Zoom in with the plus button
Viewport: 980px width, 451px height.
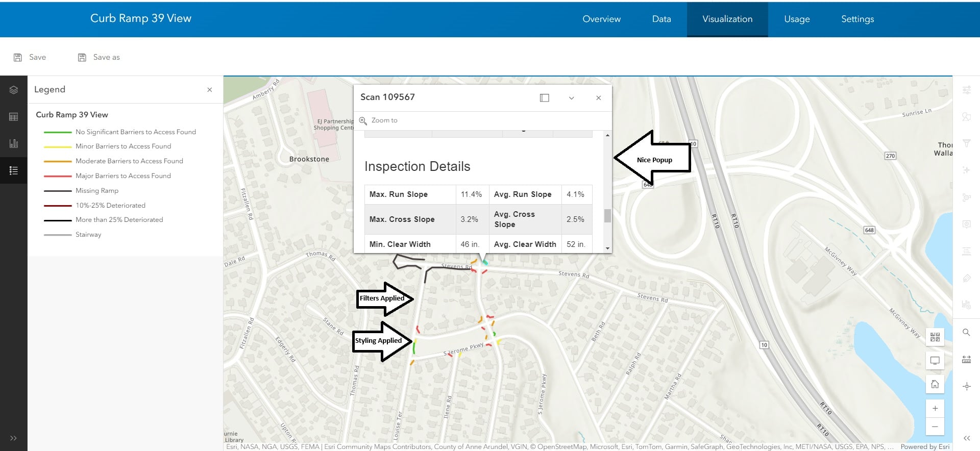pos(935,408)
